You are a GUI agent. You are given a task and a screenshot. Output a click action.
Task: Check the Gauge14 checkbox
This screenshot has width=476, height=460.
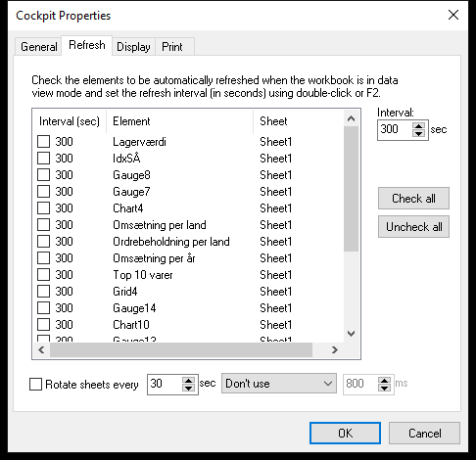click(43, 308)
